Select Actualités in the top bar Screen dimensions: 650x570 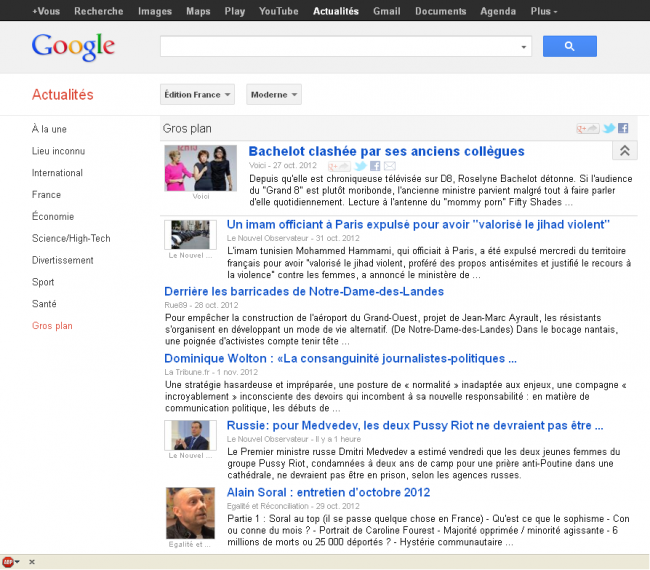pyautogui.click(x=336, y=11)
